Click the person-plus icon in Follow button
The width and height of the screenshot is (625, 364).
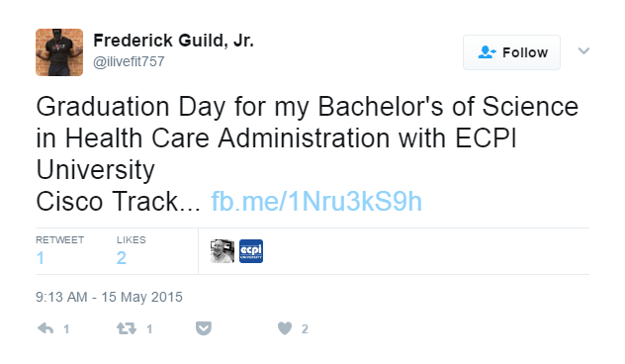pos(487,52)
